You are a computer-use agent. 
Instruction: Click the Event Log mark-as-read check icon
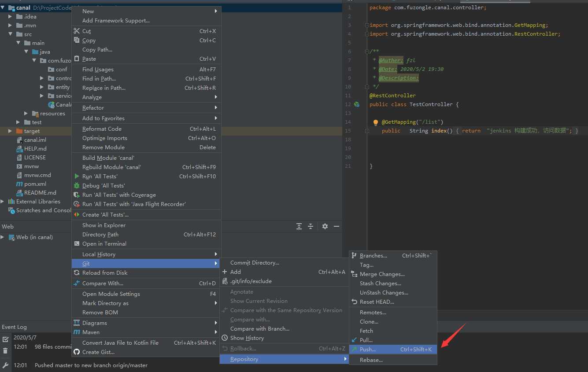point(5,339)
